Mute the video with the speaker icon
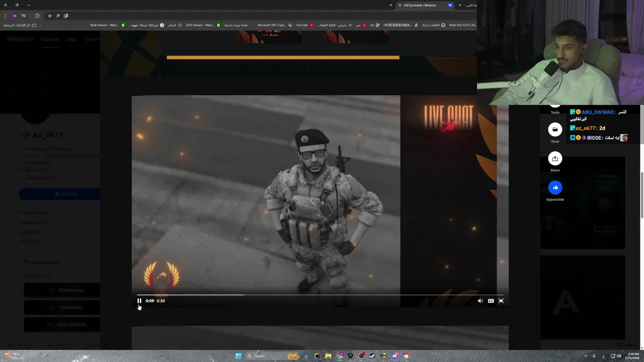Screen dimensions: 644x362 pyautogui.click(x=480, y=301)
